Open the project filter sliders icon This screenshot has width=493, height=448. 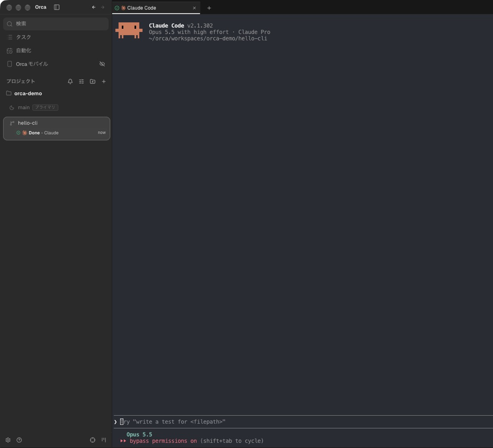(x=82, y=82)
